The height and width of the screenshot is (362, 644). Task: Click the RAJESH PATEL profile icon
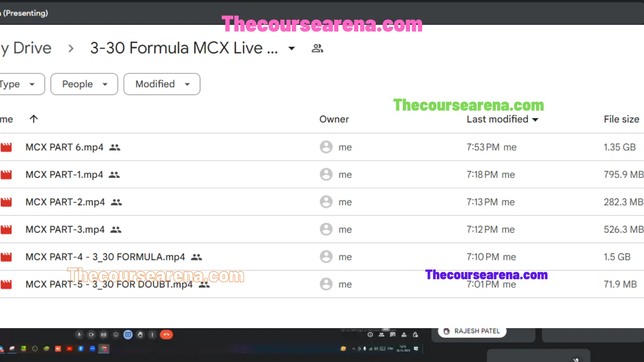click(x=446, y=331)
